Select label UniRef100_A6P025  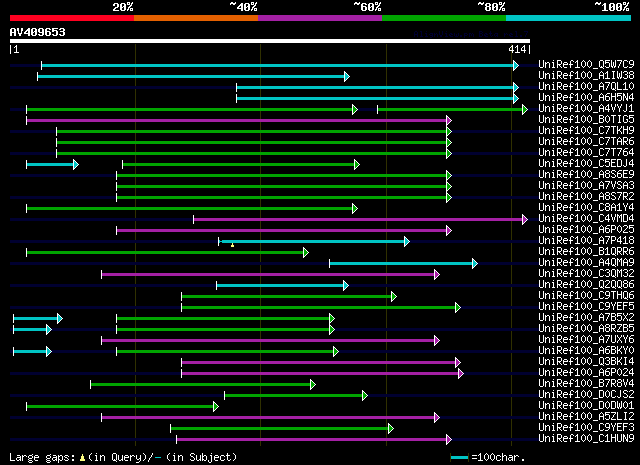coord(586,229)
